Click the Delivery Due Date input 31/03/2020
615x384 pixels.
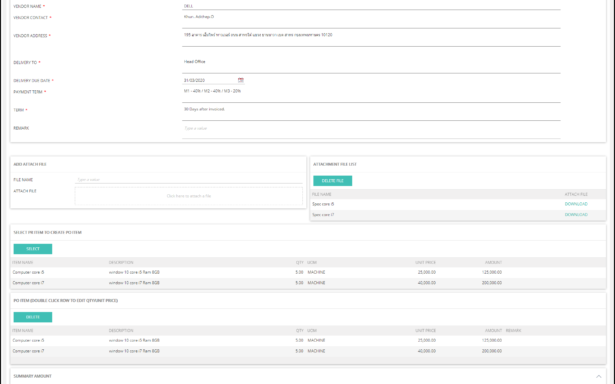[209, 80]
